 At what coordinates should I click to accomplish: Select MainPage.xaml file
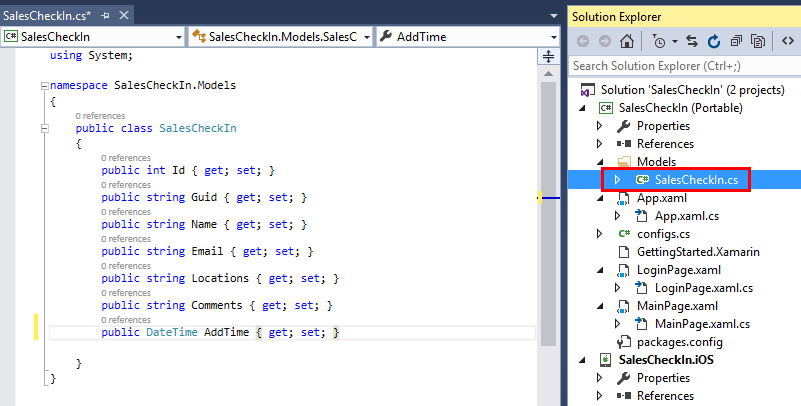click(677, 306)
